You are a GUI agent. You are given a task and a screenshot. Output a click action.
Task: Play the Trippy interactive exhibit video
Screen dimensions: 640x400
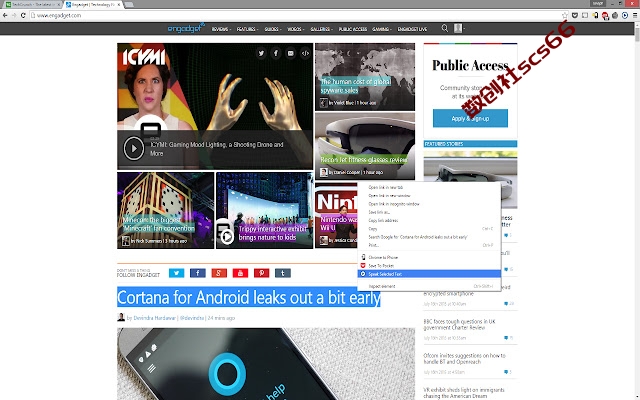[227, 236]
